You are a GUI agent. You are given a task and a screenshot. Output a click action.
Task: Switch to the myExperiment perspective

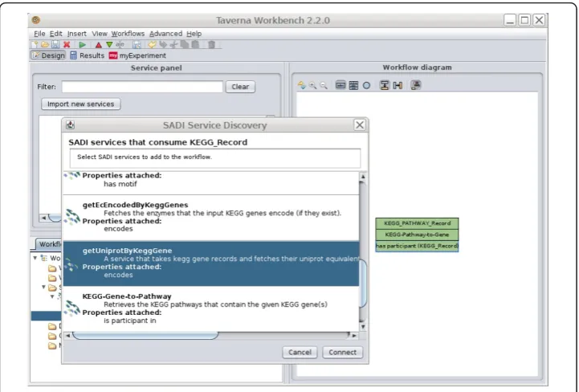click(137, 55)
